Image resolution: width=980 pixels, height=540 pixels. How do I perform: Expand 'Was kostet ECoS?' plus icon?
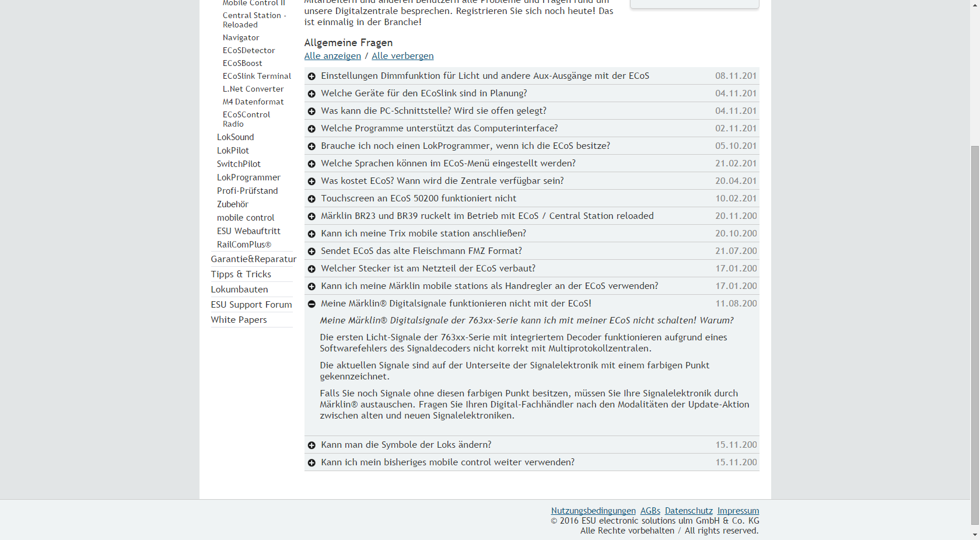click(x=311, y=182)
